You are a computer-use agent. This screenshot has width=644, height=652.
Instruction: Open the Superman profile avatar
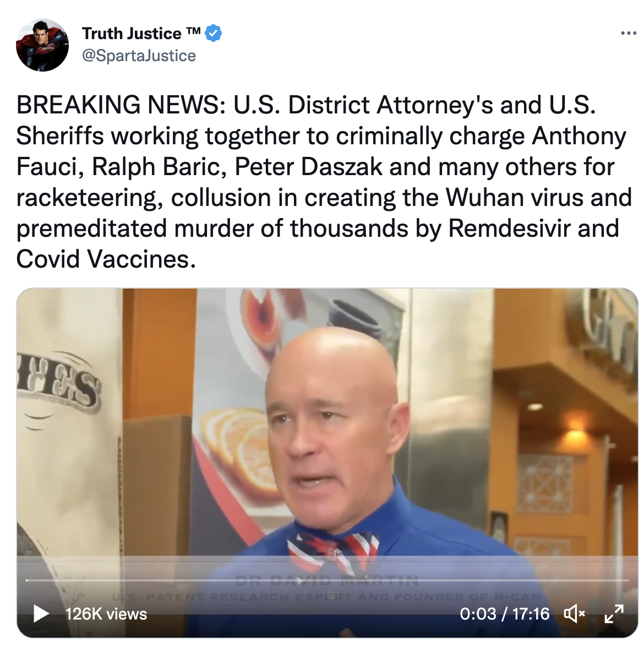42,45
